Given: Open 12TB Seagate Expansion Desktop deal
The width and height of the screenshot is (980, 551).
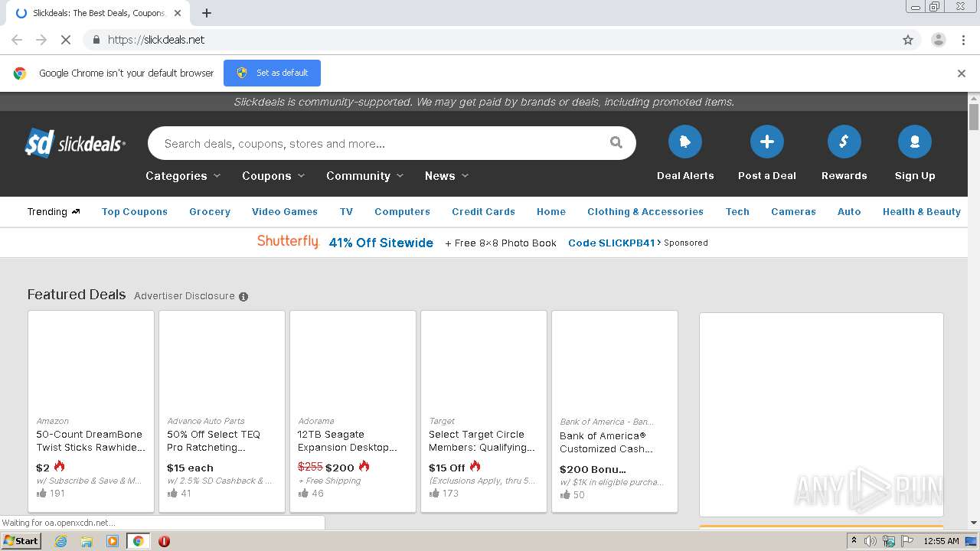Looking at the screenshot, I should [x=348, y=441].
